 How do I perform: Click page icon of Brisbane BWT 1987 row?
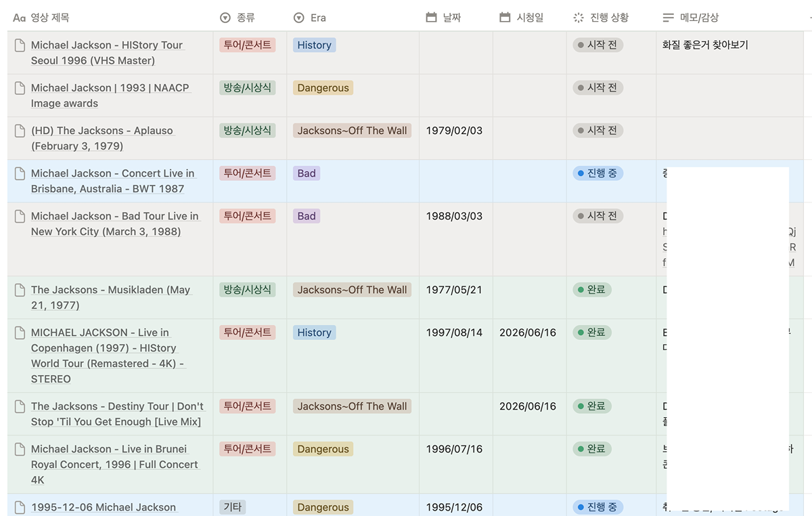click(20, 173)
